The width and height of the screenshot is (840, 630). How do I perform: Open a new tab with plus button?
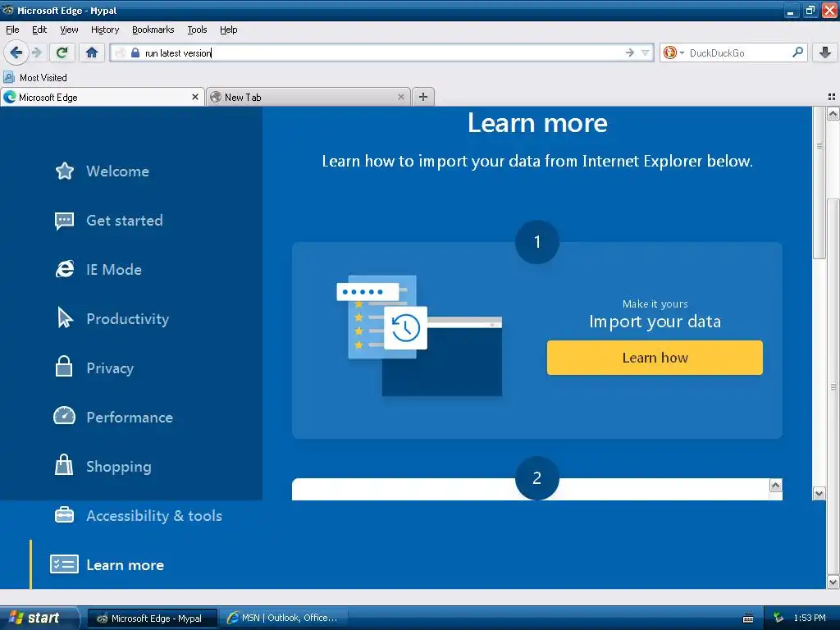point(423,97)
